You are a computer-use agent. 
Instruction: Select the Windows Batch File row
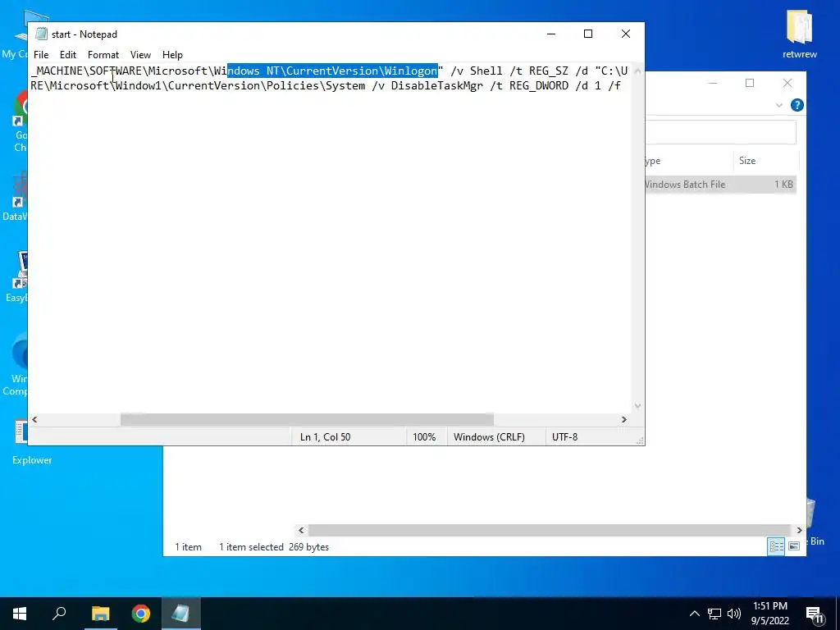pyautogui.click(x=721, y=185)
